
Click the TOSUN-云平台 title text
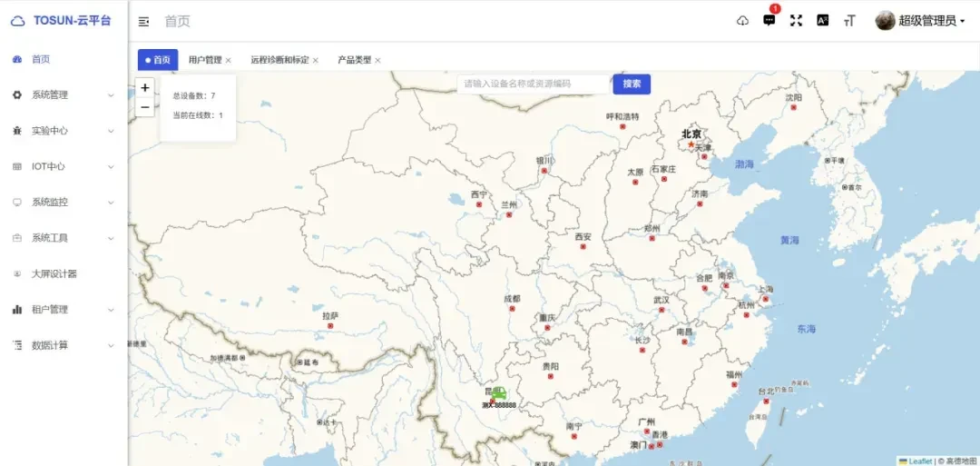pos(72,21)
